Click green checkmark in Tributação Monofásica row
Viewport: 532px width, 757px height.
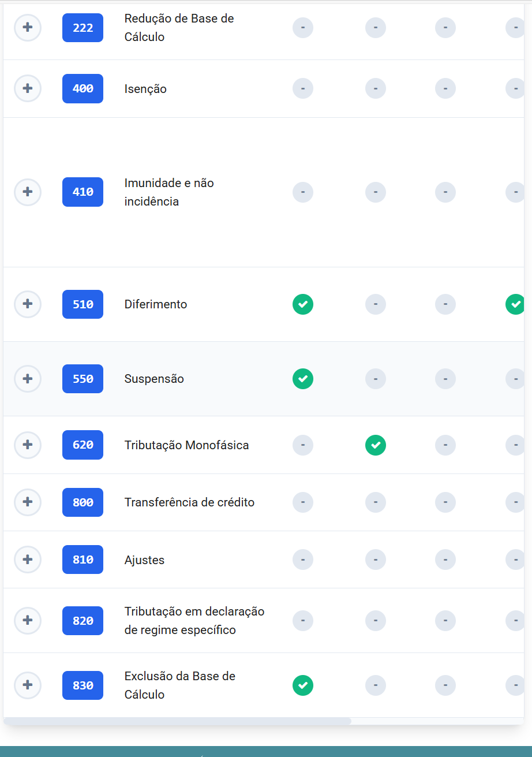pyautogui.click(x=376, y=445)
